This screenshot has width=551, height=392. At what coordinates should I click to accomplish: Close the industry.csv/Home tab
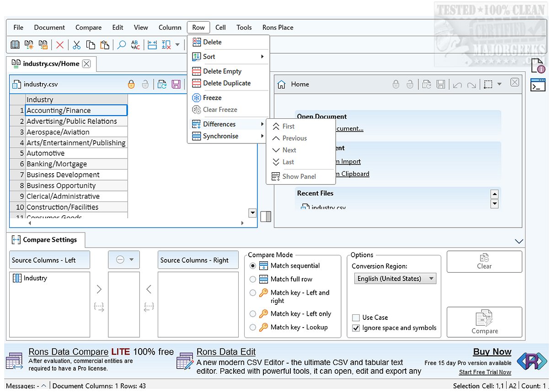tap(86, 64)
